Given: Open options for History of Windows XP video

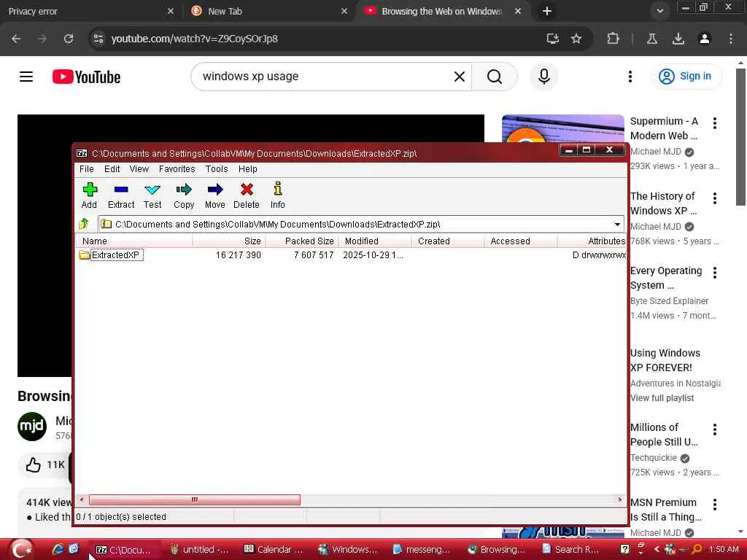Looking at the screenshot, I should coord(715,198).
